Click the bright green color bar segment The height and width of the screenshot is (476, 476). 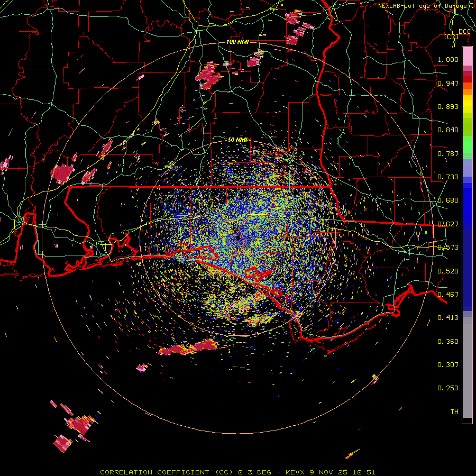click(467, 144)
